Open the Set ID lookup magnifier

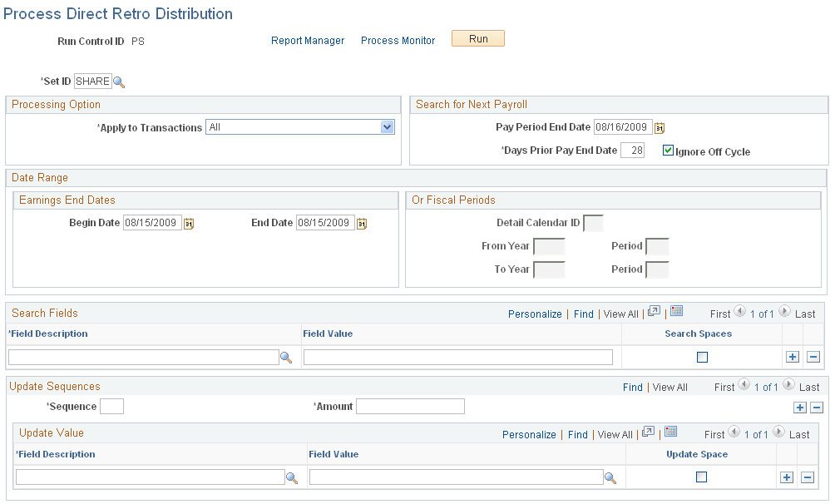click(x=118, y=81)
